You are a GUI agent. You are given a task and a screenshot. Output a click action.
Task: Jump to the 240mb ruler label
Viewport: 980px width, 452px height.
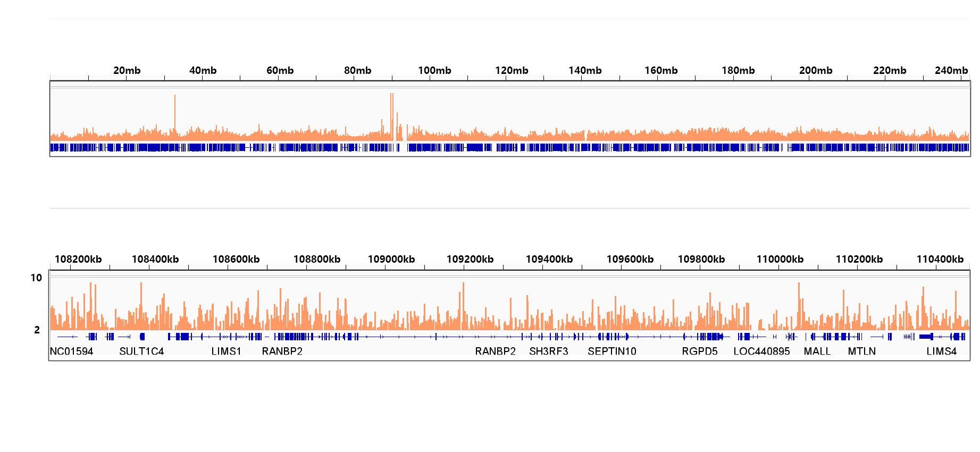tap(951, 70)
